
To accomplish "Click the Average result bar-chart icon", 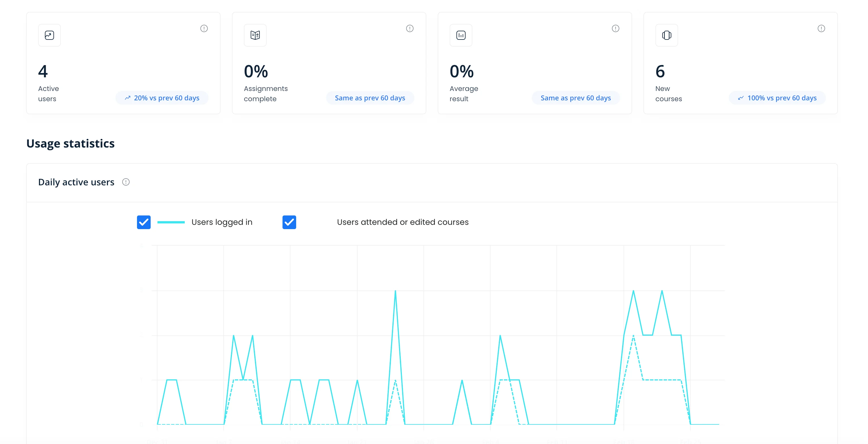I will click(461, 35).
